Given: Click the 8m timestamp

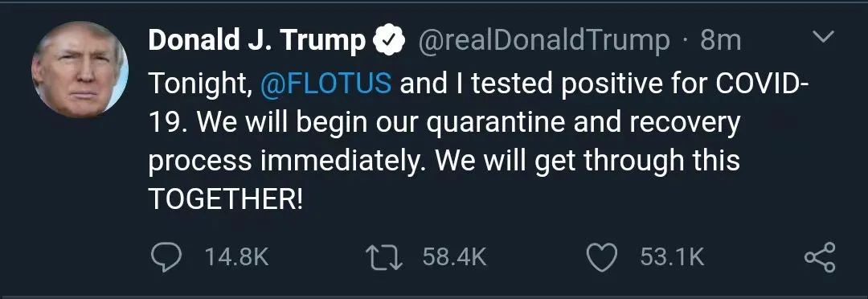Looking at the screenshot, I should coord(720,40).
